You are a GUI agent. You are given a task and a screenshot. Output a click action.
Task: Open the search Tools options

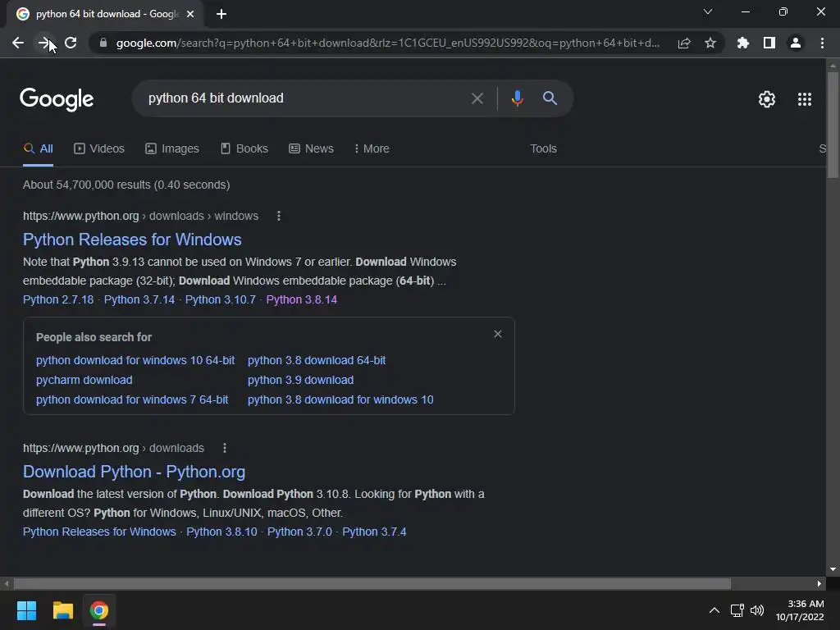pyautogui.click(x=543, y=148)
